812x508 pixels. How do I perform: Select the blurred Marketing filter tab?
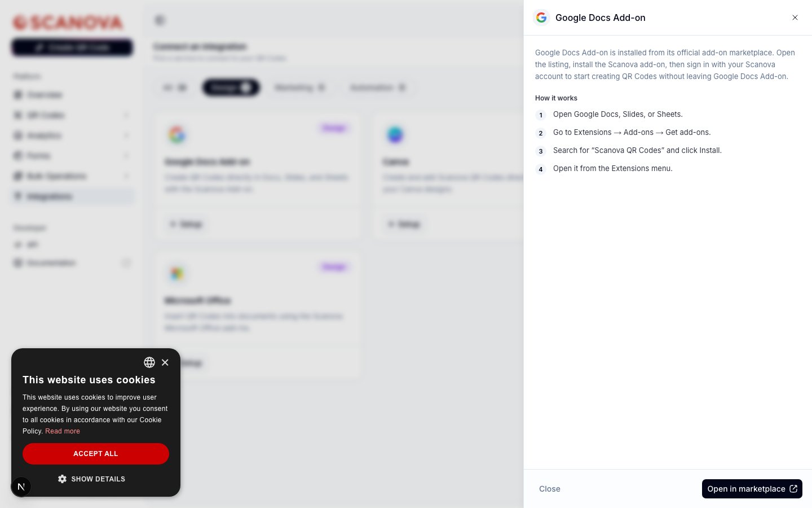pos(300,87)
